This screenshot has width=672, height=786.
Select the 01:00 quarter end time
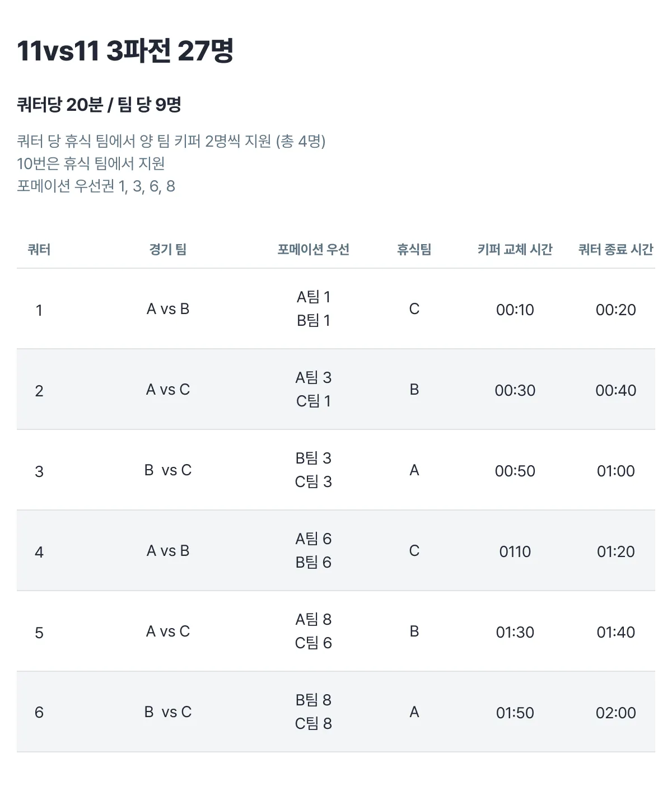tap(615, 471)
